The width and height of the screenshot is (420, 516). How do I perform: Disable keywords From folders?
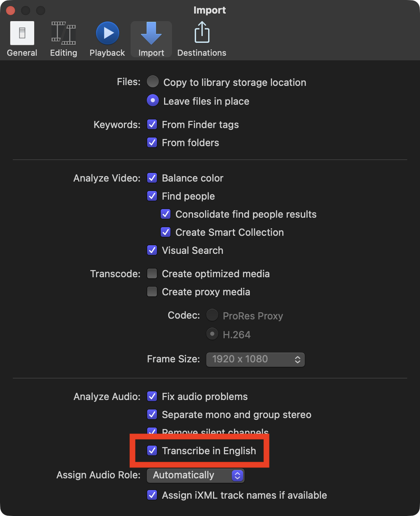[152, 142]
